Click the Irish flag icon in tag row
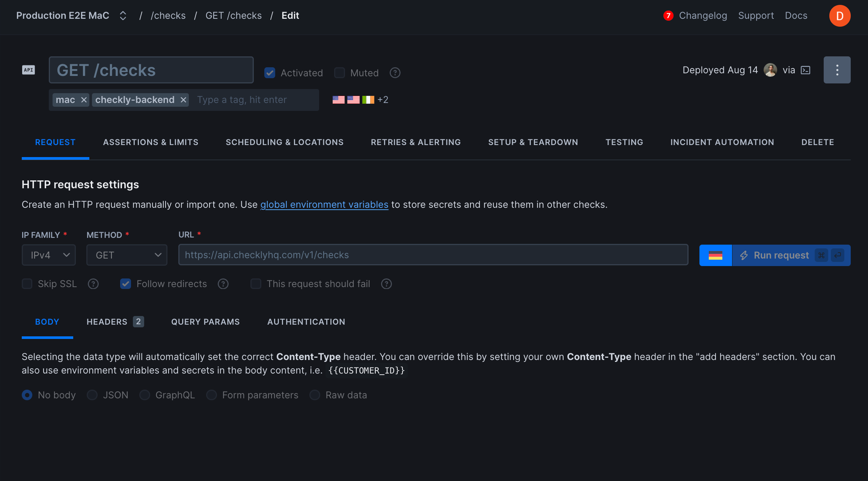Image resolution: width=868 pixels, height=481 pixels. point(368,100)
